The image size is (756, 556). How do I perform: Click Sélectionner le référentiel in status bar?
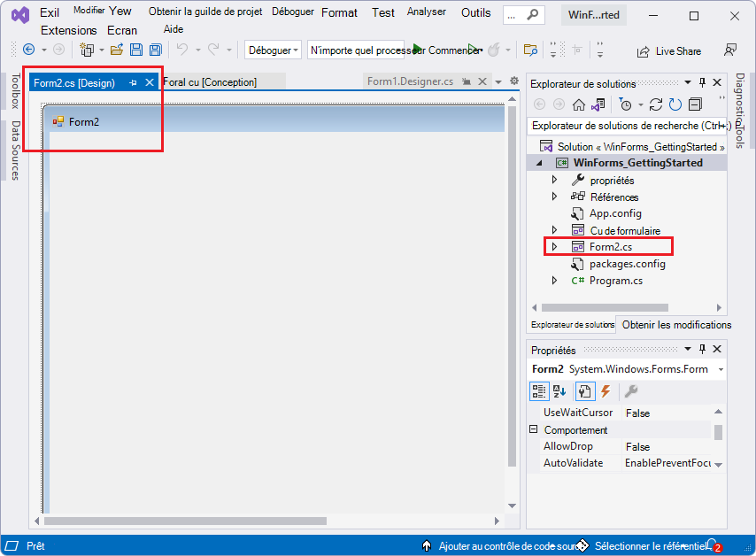(x=650, y=546)
